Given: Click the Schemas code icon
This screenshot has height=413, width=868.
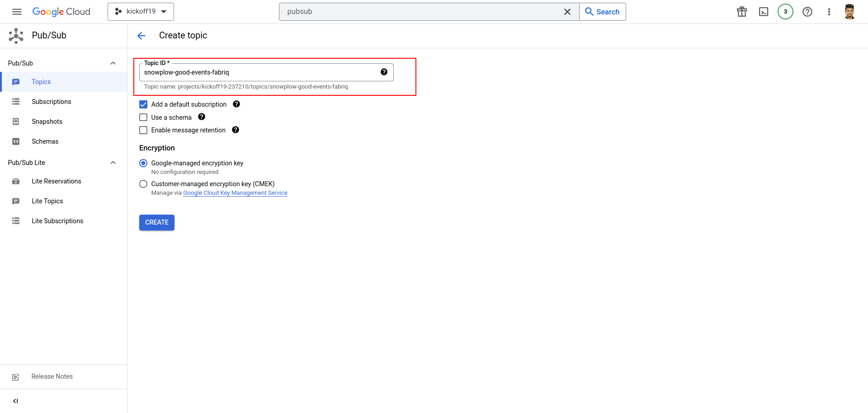Looking at the screenshot, I should (x=16, y=141).
